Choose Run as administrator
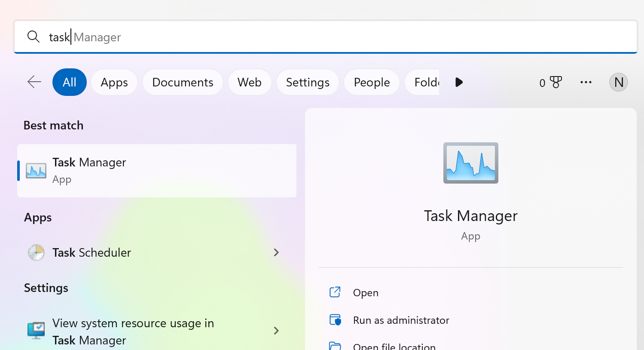Image resolution: width=644 pixels, height=350 pixels. coord(401,320)
